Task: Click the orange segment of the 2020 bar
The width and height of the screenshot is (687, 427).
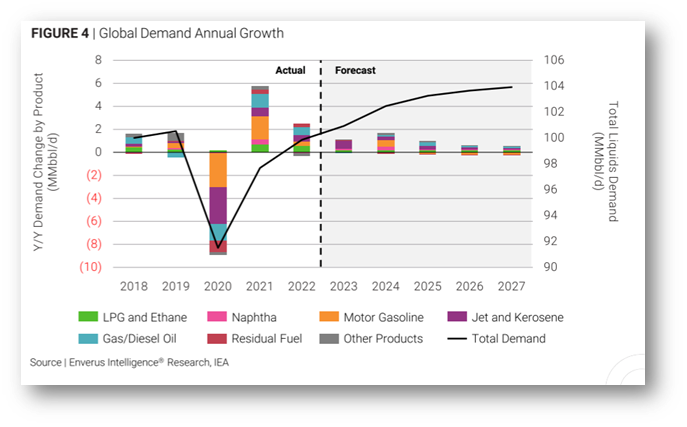Action: click(217, 169)
